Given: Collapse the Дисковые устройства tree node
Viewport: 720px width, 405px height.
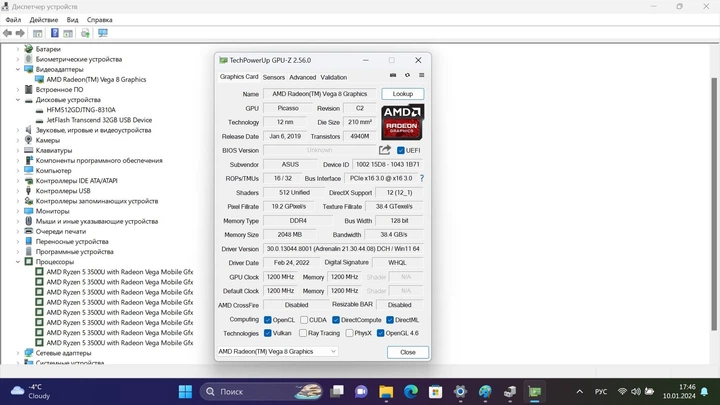Looking at the screenshot, I should click(18, 100).
